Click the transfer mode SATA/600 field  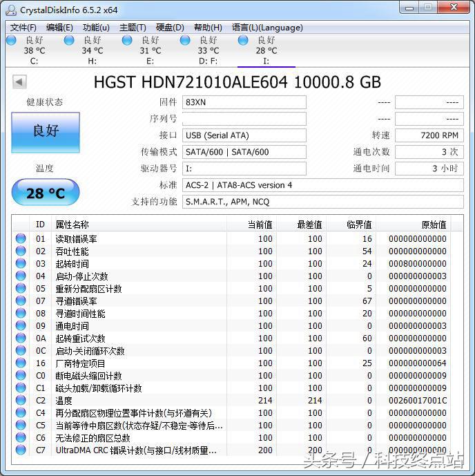(x=244, y=152)
